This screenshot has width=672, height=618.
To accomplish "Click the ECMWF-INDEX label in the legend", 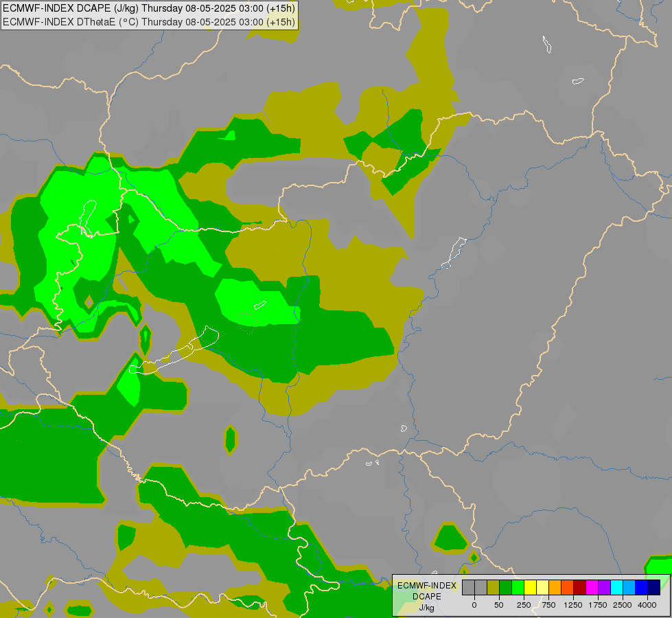I will click(427, 586).
